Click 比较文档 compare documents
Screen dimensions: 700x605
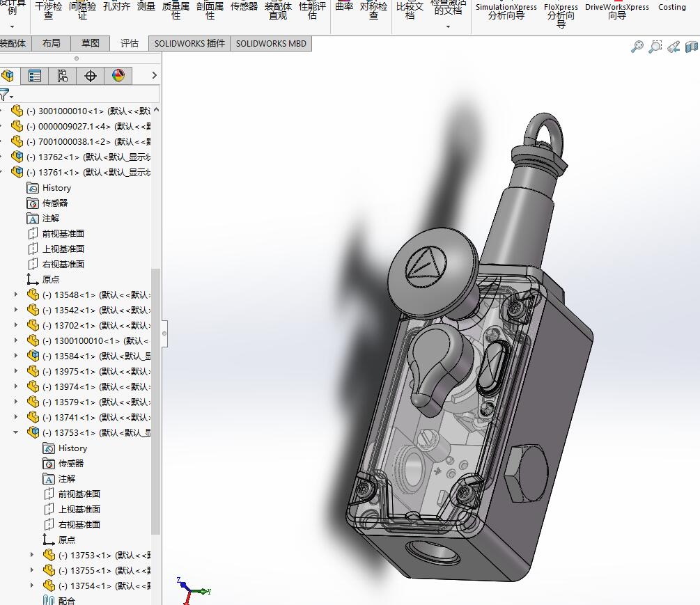coord(410,10)
